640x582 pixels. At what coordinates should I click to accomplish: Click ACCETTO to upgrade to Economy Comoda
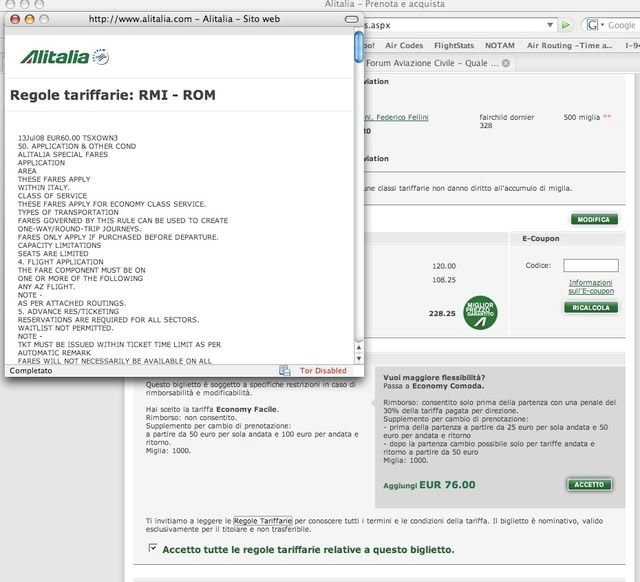tap(589, 484)
